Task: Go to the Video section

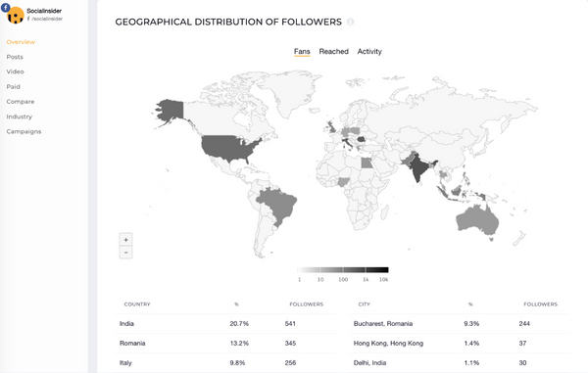Action: coord(15,71)
